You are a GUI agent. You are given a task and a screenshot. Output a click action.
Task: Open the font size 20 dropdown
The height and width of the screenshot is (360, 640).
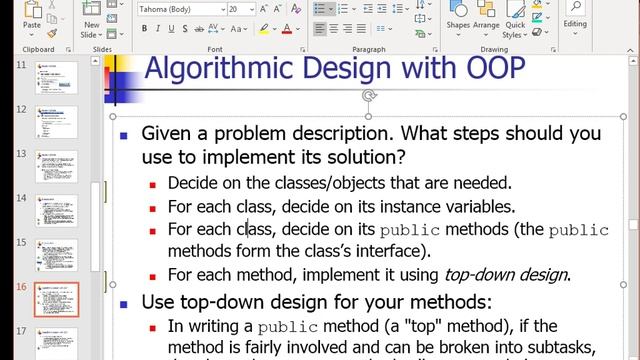[252, 9]
